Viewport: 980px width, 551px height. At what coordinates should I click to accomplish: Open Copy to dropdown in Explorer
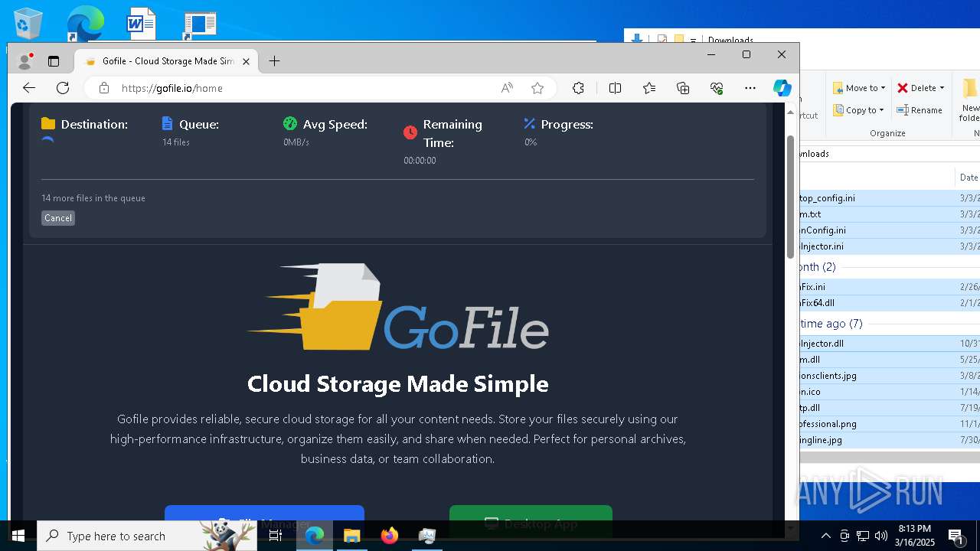tap(858, 110)
